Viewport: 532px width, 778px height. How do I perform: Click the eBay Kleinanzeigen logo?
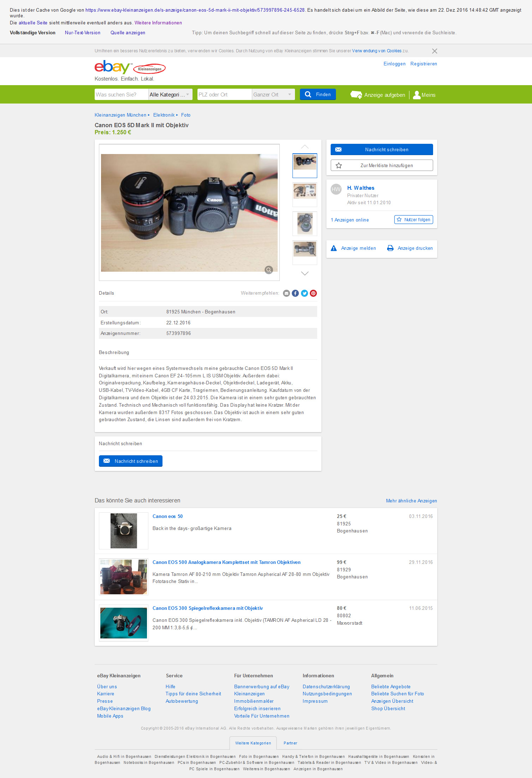point(130,67)
